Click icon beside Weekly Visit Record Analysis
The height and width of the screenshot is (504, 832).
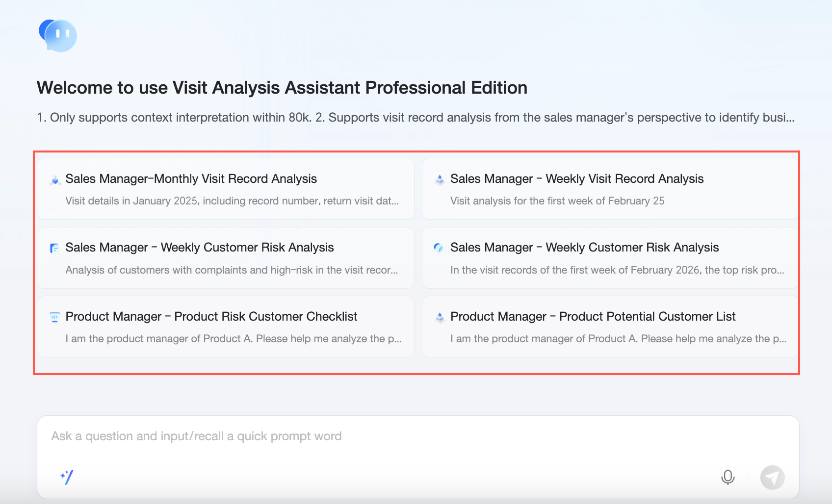pos(440,180)
